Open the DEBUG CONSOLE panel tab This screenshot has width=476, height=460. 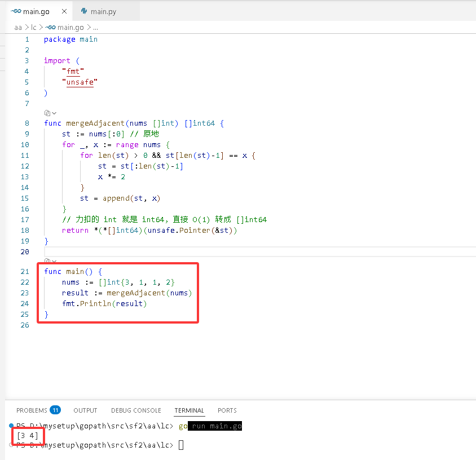click(136, 410)
